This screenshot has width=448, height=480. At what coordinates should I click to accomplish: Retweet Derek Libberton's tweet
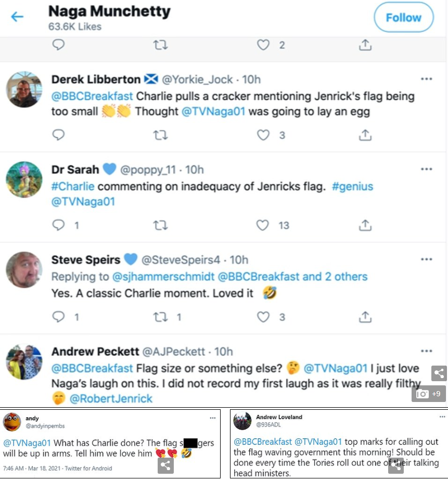coord(161,135)
